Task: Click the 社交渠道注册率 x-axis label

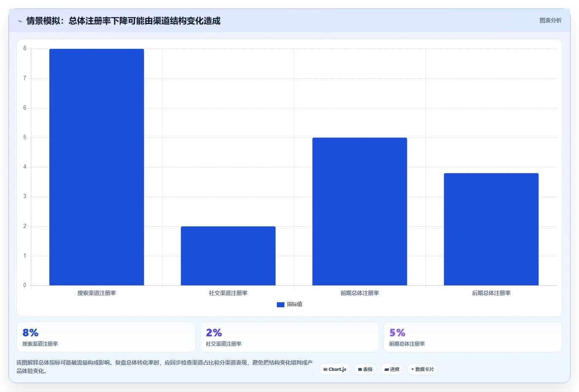Action: pos(228,293)
